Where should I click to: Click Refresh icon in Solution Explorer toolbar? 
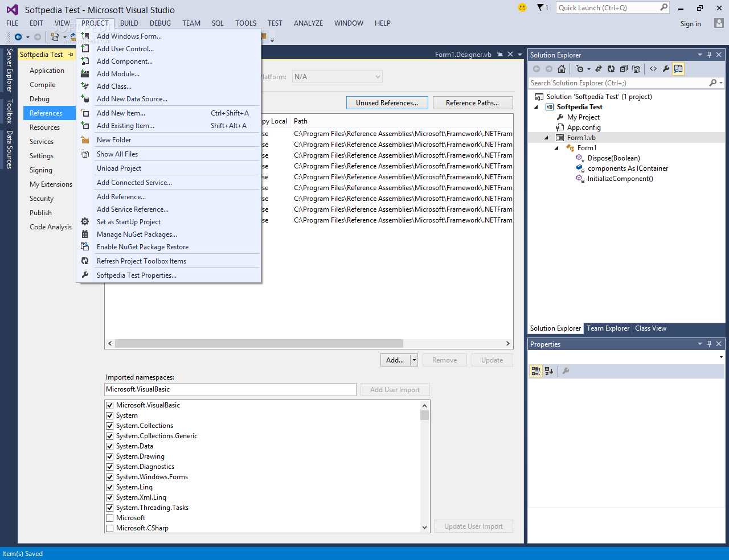click(611, 69)
